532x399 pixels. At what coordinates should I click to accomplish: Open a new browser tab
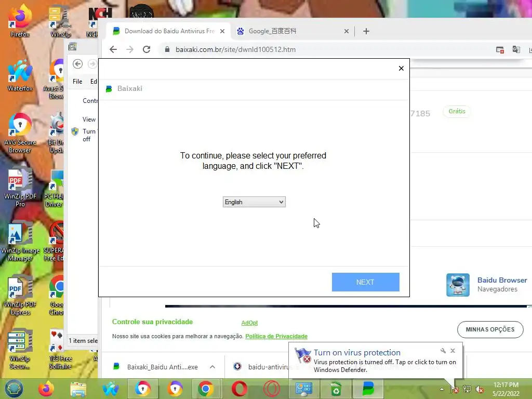coord(366,31)
